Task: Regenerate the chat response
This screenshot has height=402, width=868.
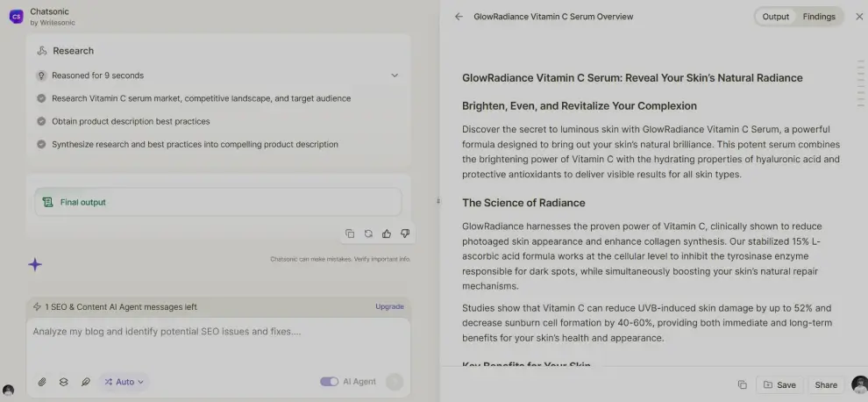Action: [x=368, y=233]
